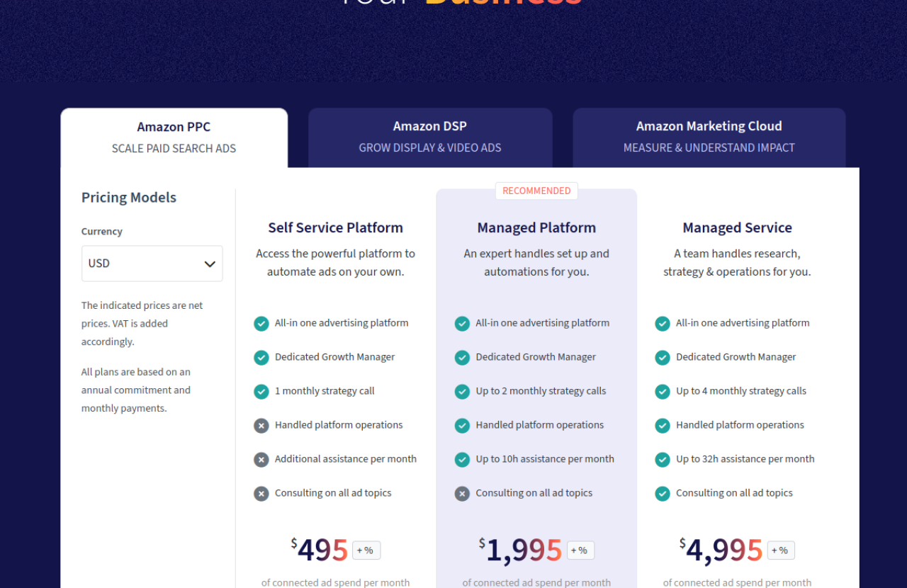Open the USD currency dropdown
This screenshot has height=588, width=907.
(x=152, y=264)
